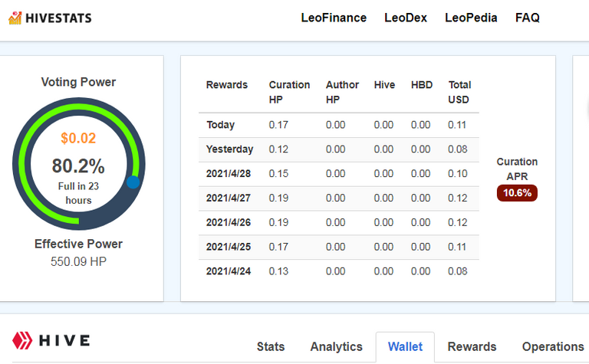This screenshot has width=589, height=364.
Task: Click the 2021/4/24 row date
Action: [229, 271]
